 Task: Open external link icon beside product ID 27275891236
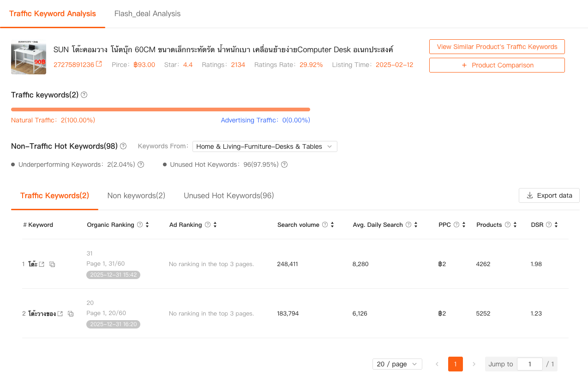tap(99, 65)
